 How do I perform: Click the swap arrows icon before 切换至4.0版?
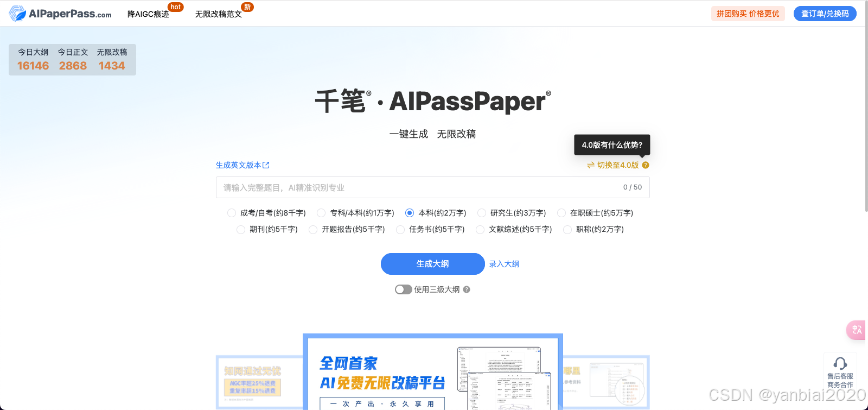click(591, 165)
